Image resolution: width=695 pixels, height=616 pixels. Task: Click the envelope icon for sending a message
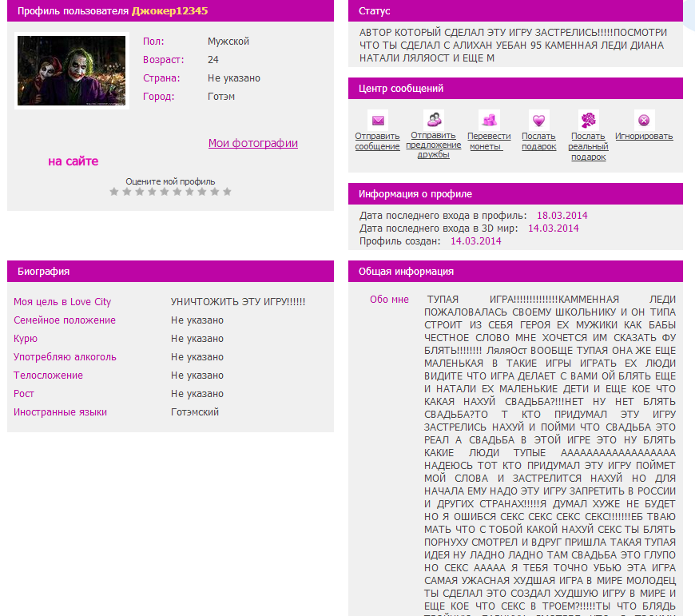click(378, 120)
